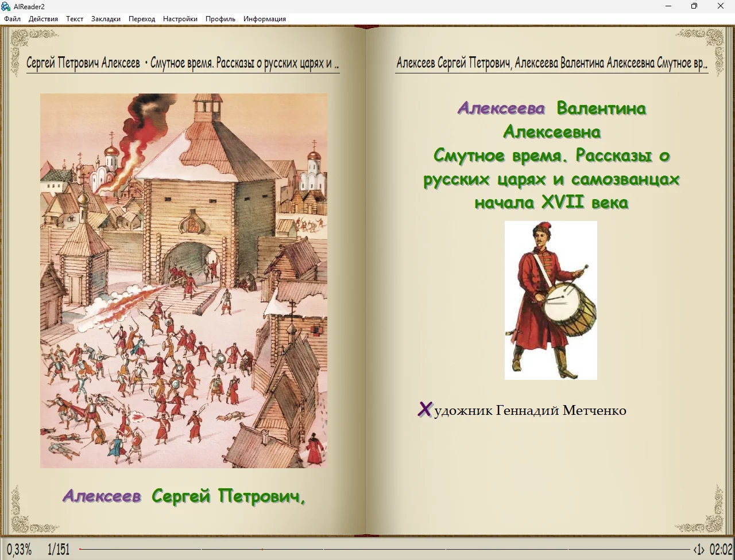Expand the Закладки bookmarks menu
The width and height of the screenshot is (735, 560).
[x=106, y=19]
